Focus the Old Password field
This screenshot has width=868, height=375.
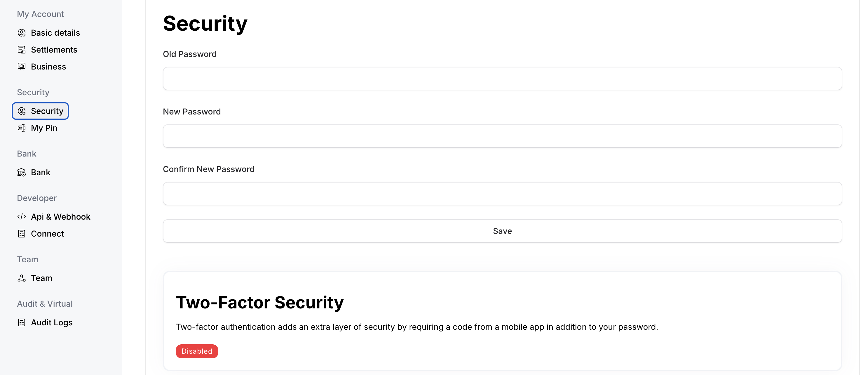(502, 79)
